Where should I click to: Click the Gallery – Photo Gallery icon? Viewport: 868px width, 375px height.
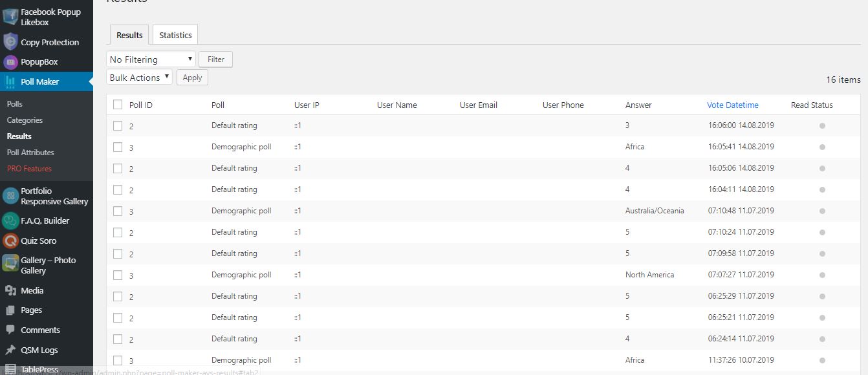(10, 265)
